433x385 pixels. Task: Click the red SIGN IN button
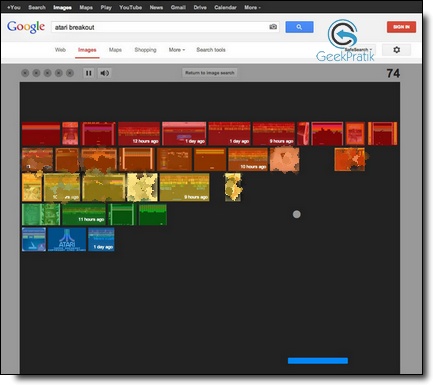401,27
